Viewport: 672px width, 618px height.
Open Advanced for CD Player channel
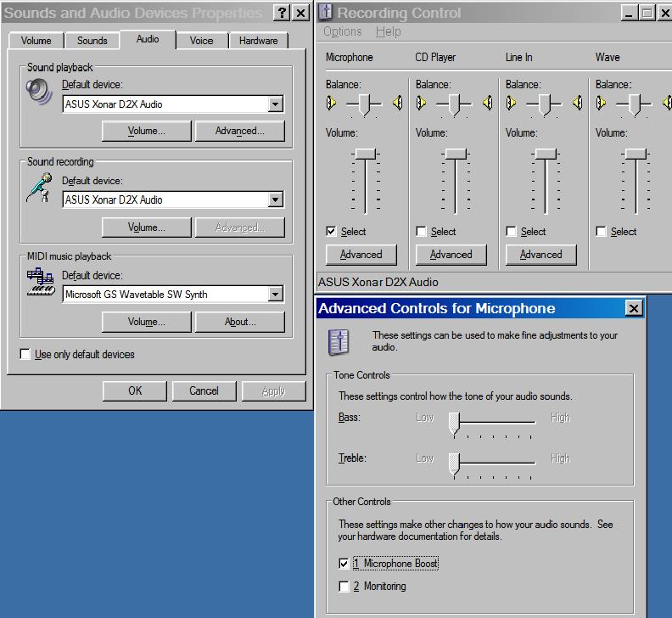tap(451, 255)
